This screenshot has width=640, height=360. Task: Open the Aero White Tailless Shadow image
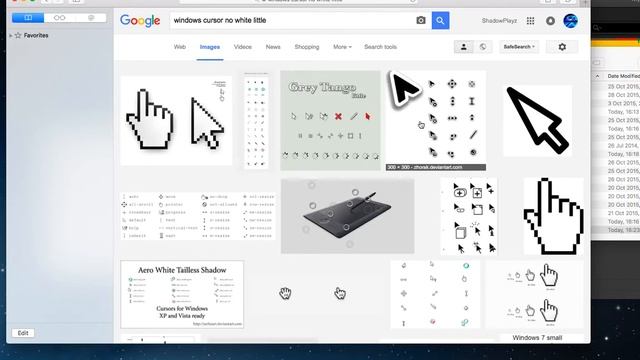tap(182, 294)
